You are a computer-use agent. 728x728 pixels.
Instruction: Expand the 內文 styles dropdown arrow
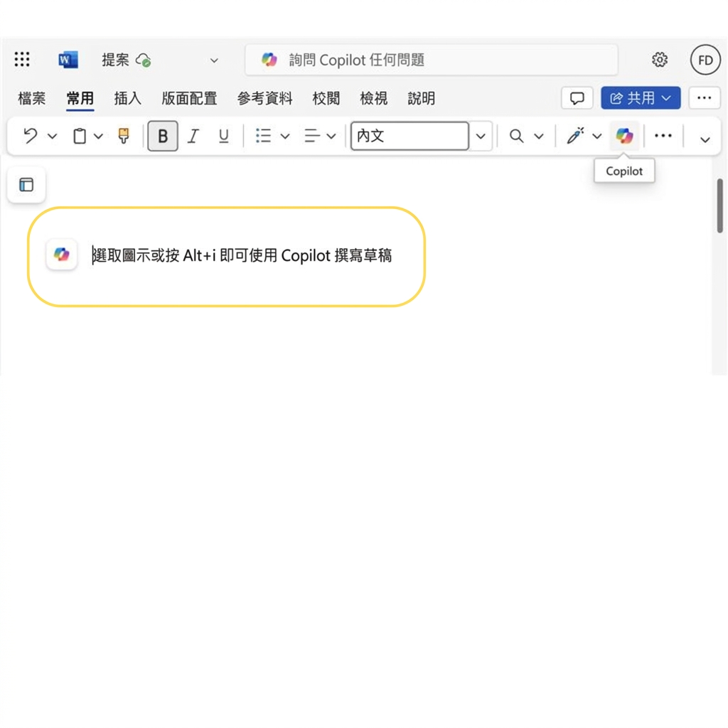click(481, 136)
